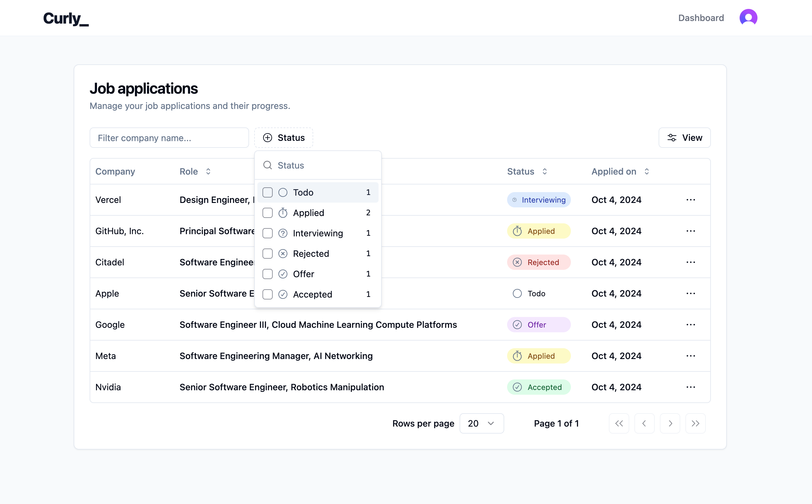Screen dimensions: 812x504
Task: Enable the Accepted checkbox in status filter
Action: click(x=267, y=294)
